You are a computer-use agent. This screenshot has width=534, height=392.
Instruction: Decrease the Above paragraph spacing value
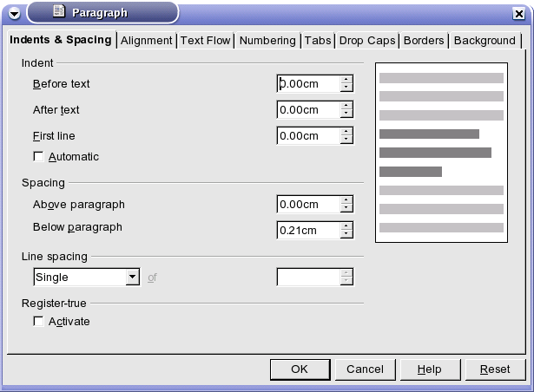(x=346, y=208)
